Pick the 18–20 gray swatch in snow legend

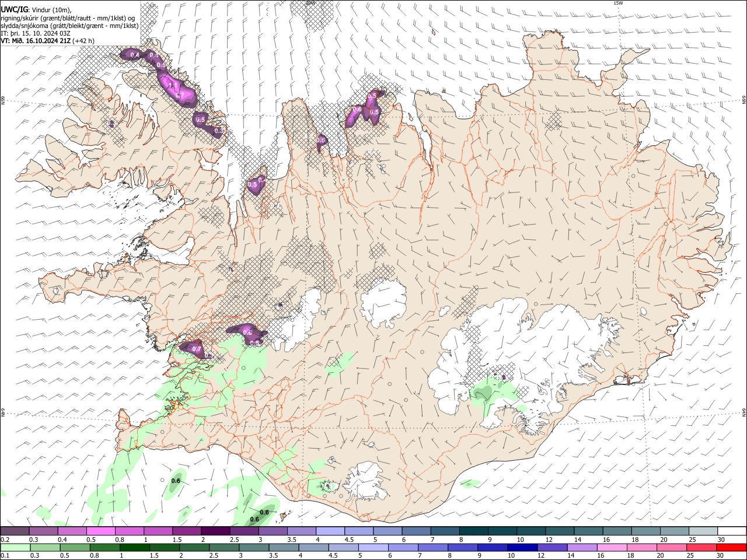tap(646, 531)
